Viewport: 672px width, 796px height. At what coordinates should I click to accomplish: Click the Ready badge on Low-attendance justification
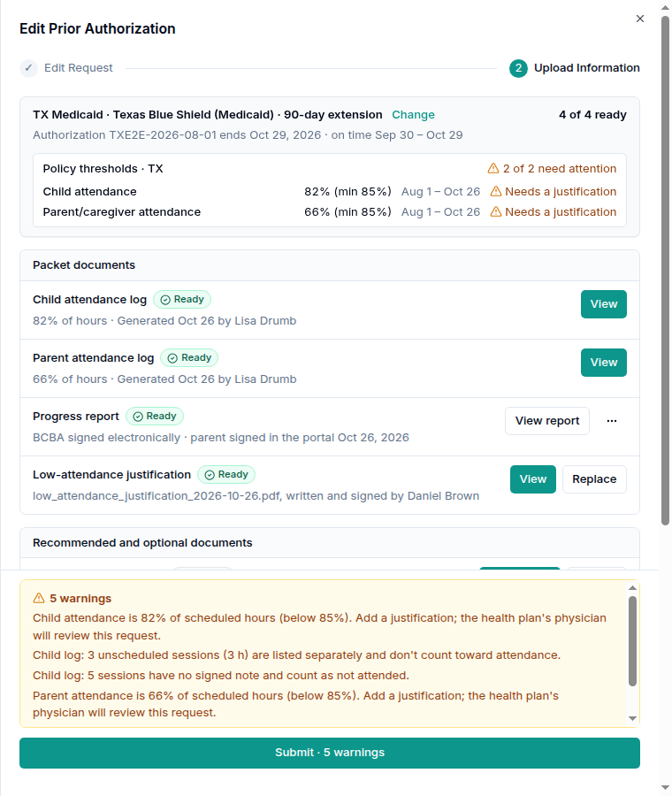click(x=226, y=475)
